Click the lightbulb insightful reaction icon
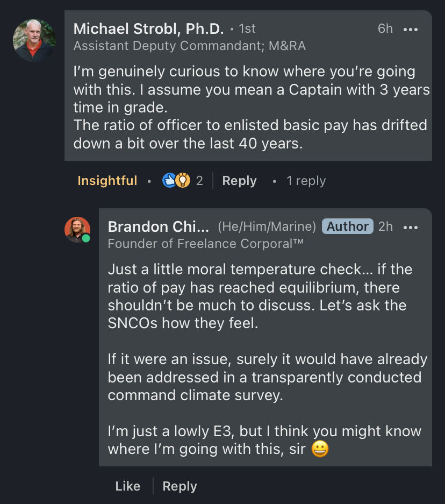 click(x=183, y=181)
